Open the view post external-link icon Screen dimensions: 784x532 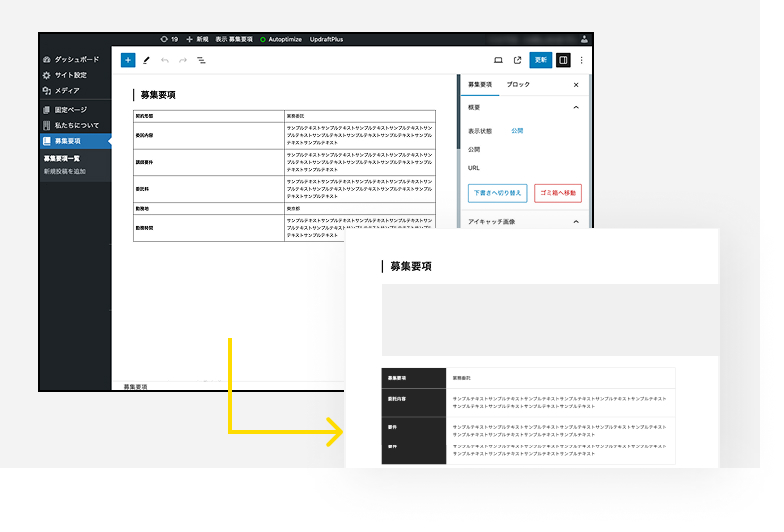pos(518,60)
